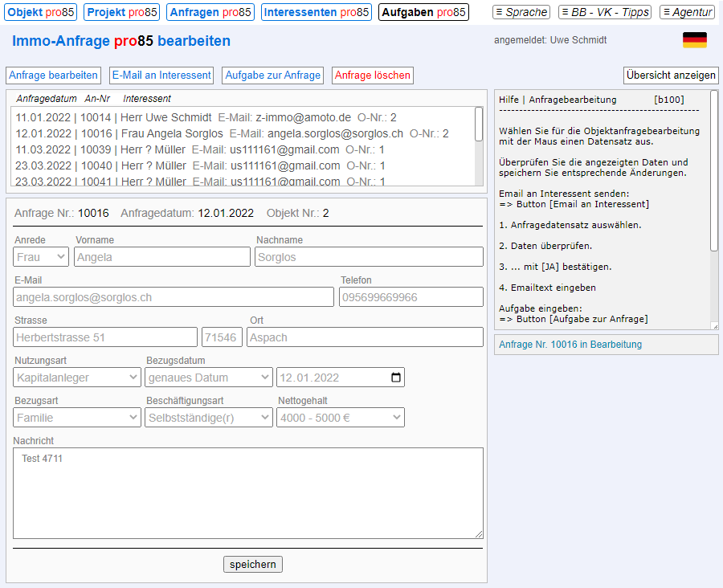Expand the Nettogehalt dropdown
Viewport: 723px width, 588px height.
coord(340,418)
